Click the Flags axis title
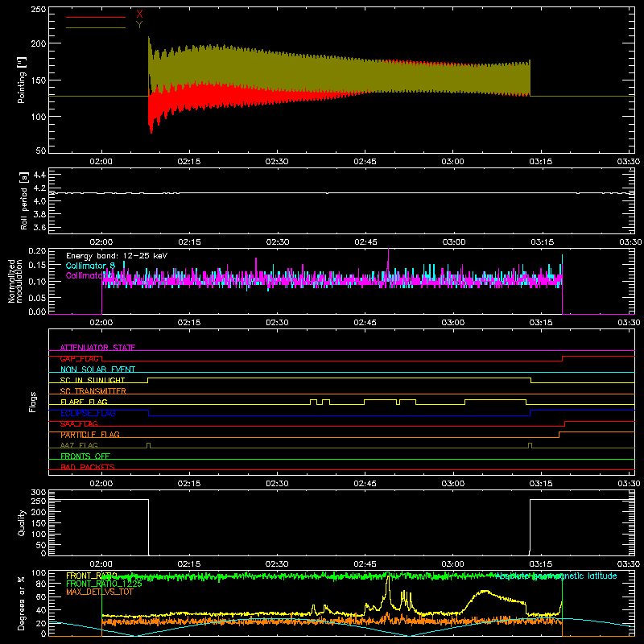644x644 pixels. [32, 402]
